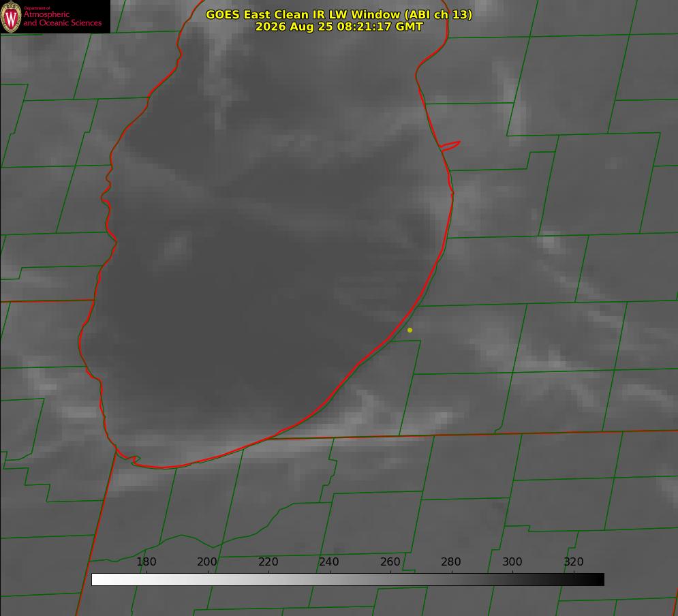Click the Atmospheric and Oceanic Sciences text

pos(62,18)
